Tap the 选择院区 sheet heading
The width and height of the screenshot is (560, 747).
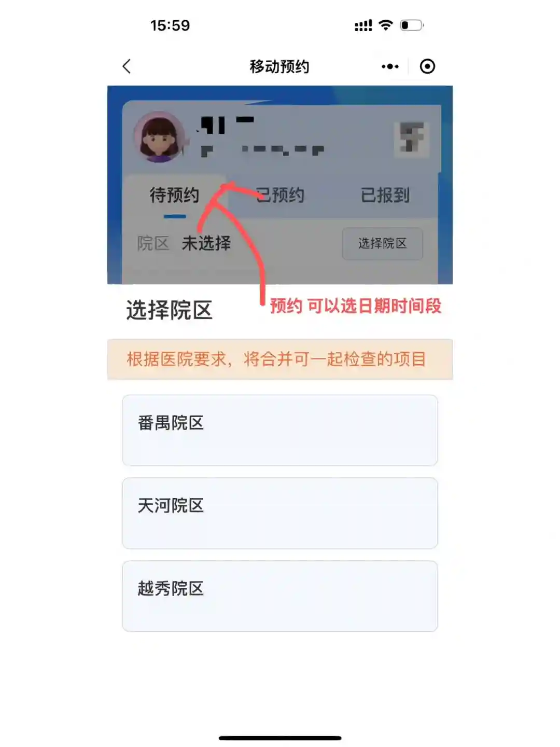pos(170,310)
